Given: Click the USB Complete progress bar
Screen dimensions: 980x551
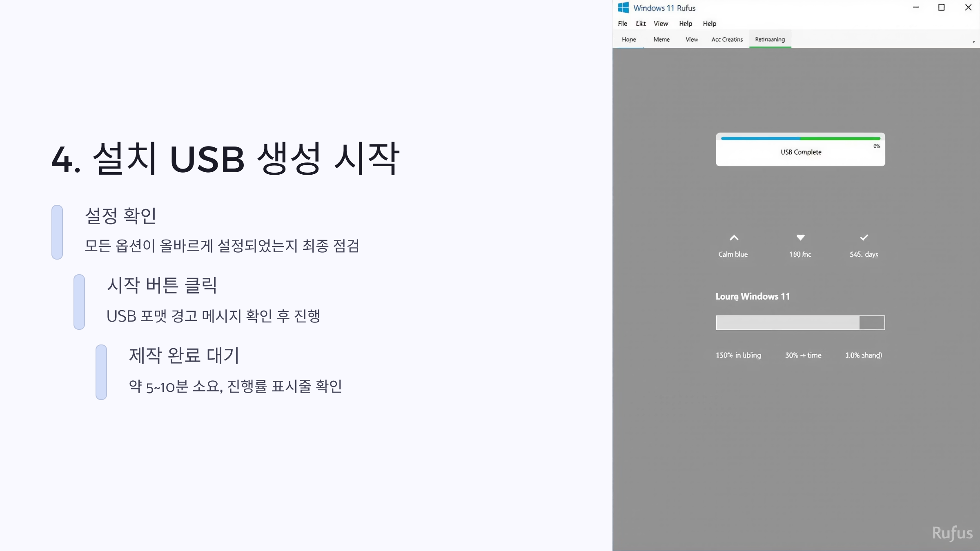Looking at the screenshot, I should click(x=800, y=138).
